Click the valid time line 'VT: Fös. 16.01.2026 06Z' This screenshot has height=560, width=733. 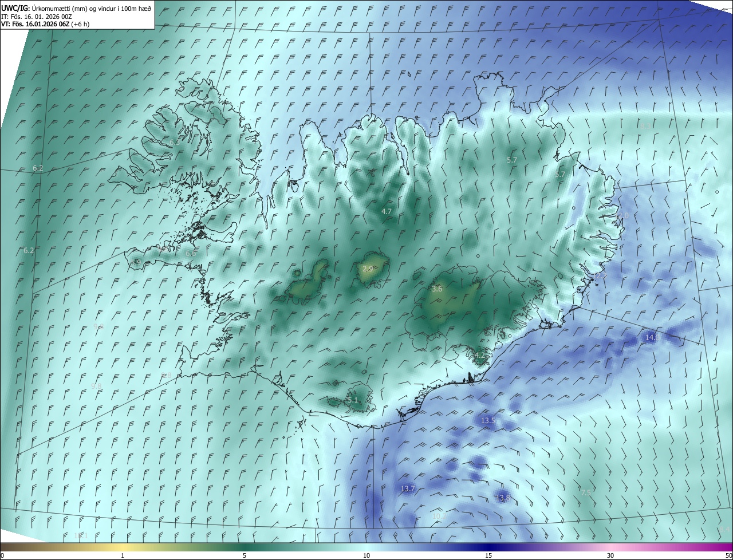(35, 25)
